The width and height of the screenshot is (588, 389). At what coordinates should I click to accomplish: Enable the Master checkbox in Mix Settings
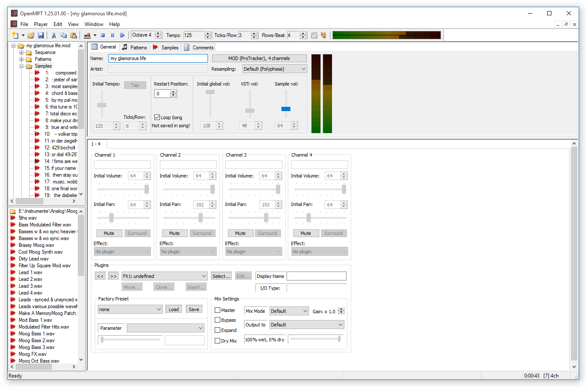point(217,310)
